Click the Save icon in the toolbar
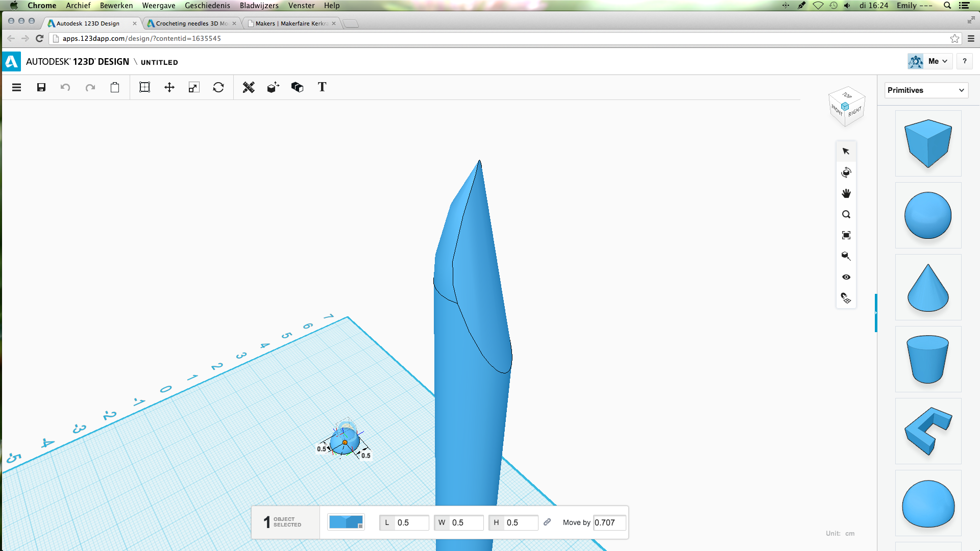980x551 pixels. click(41, 87)
